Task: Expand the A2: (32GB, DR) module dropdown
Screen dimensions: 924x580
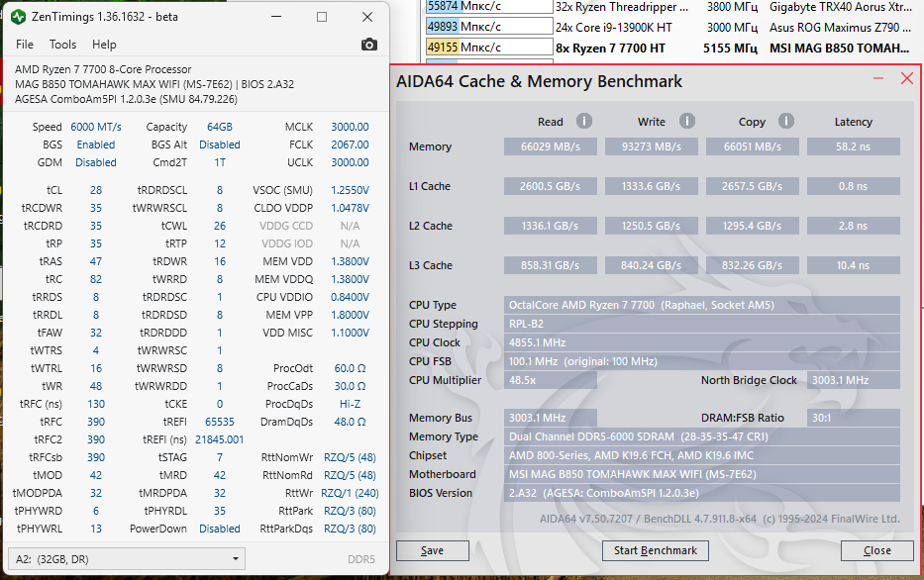Action: point(127,559)
